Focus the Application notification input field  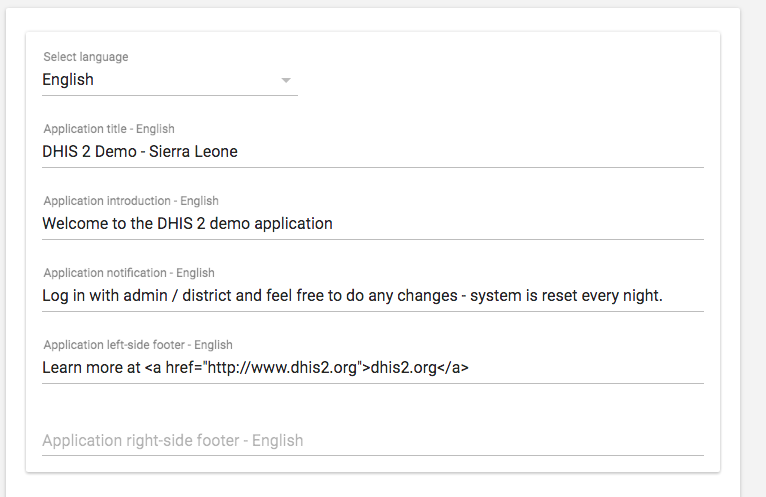click(x=372, y=296)
